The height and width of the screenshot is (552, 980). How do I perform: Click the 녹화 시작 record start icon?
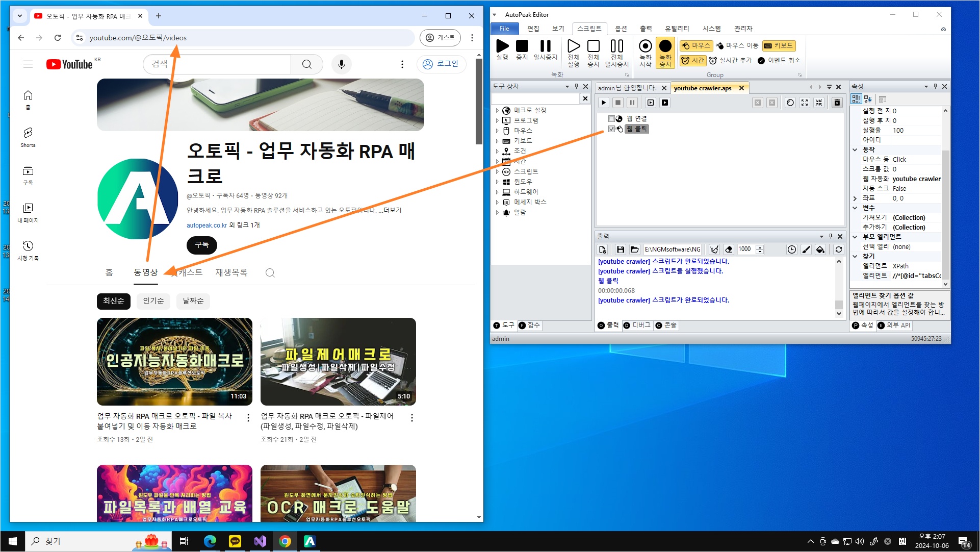pyautogui.click(x=645, y=47)
